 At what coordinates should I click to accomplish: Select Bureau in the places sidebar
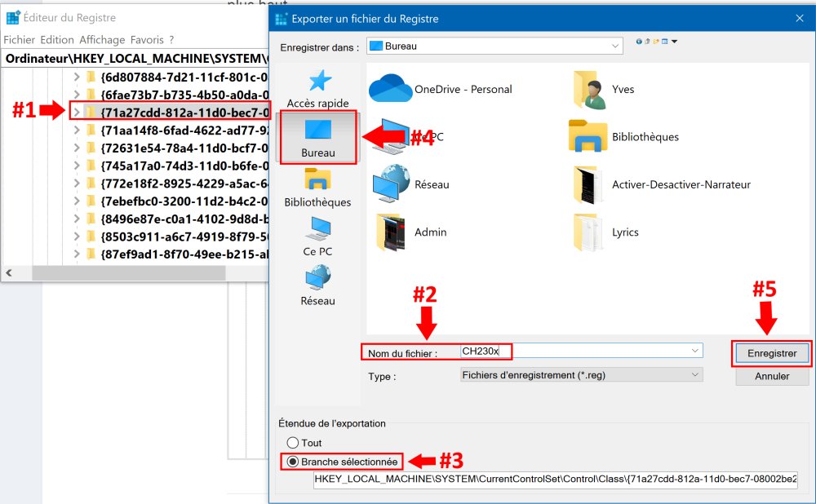tap(318, 138)
